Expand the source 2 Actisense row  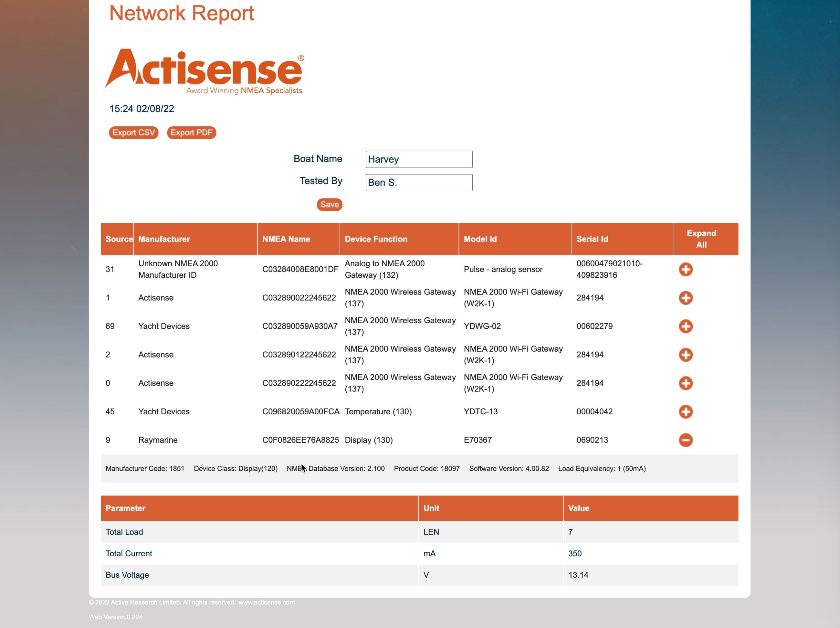pos(686,355)
